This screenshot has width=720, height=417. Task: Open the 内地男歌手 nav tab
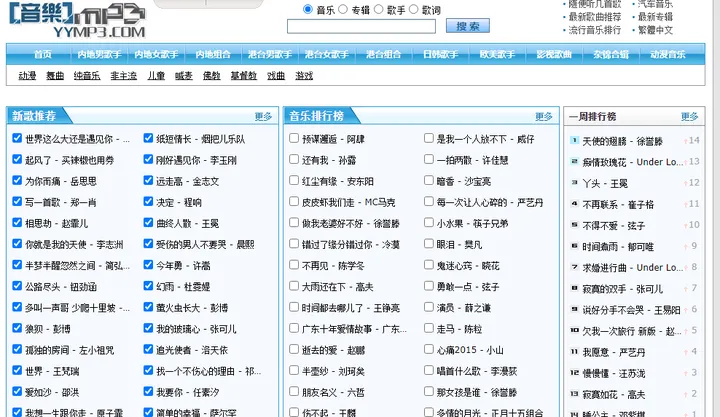point(99,54)
